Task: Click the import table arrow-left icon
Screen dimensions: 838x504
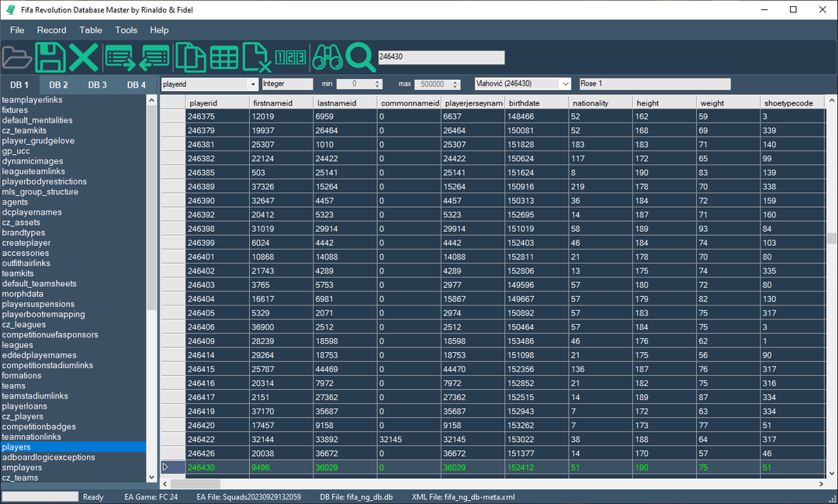Action: pyautogui.click(x=155, y=57)
